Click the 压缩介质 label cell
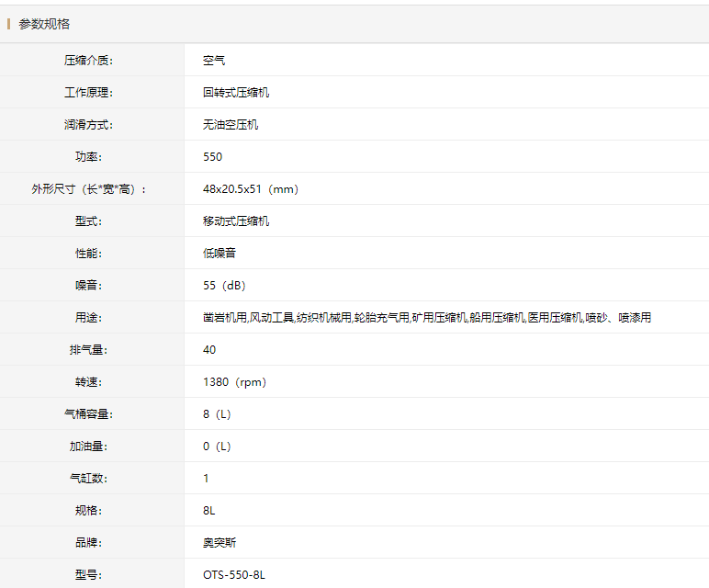 tap(88, 61)
